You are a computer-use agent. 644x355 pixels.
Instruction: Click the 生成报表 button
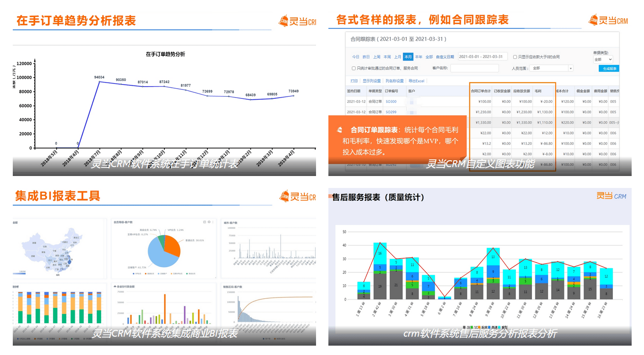pos(609,69)
